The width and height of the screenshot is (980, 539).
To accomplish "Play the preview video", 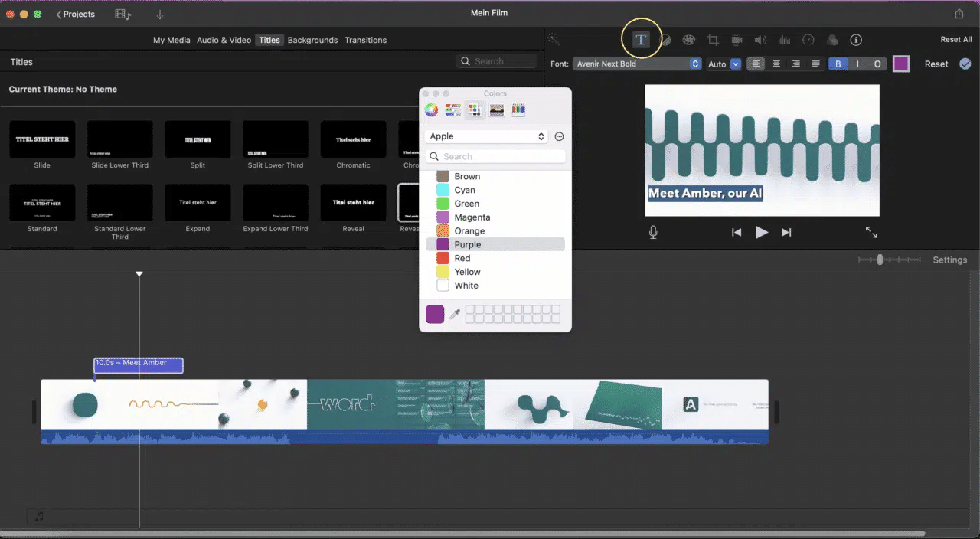I will 762,232.
